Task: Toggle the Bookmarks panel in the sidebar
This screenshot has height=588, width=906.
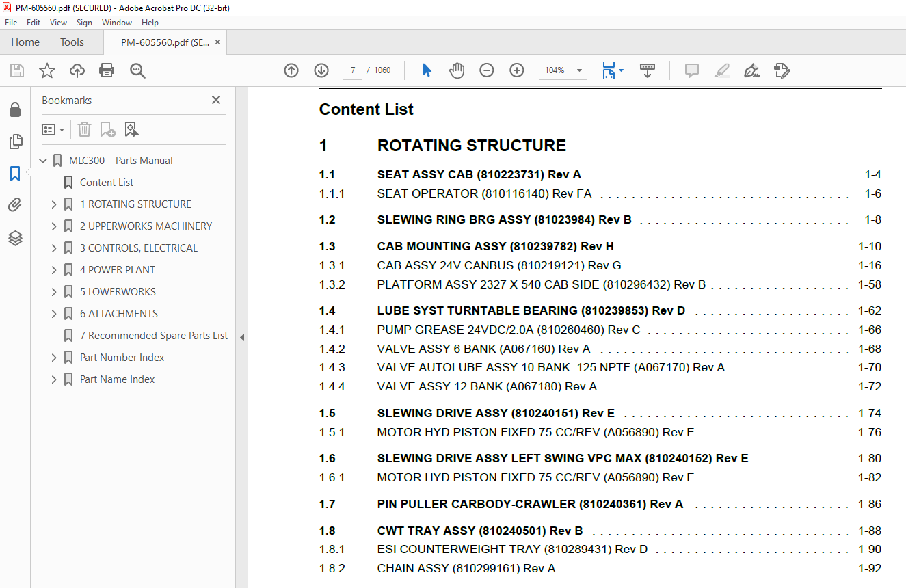Action: 15,174
